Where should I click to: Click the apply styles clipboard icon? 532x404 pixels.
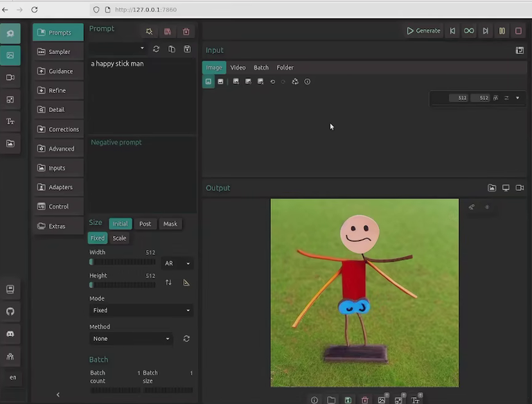[x=172, y=49]
